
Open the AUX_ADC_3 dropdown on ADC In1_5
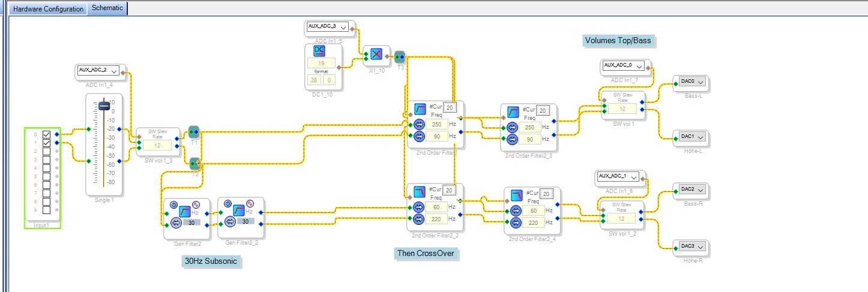pyautogui.click(x=327, y=27)
